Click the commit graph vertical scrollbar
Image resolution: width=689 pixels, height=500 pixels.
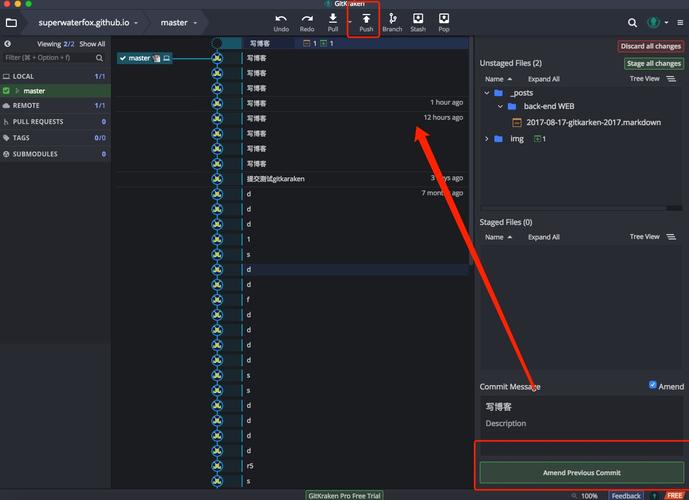471,152
